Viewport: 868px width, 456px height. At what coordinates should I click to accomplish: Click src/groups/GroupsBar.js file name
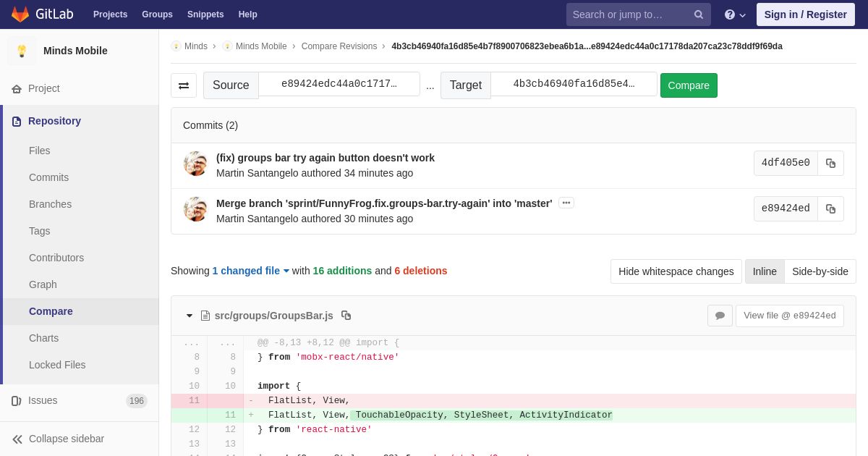274,316
